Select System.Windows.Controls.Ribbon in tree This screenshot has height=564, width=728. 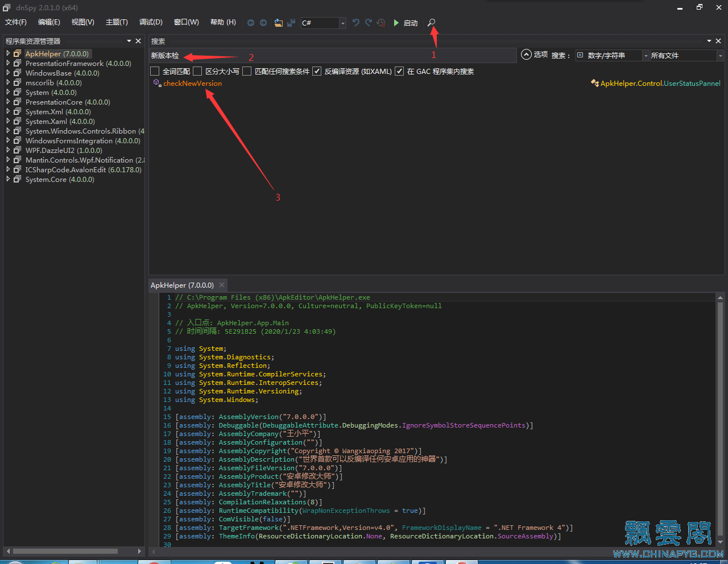(85, 131)
